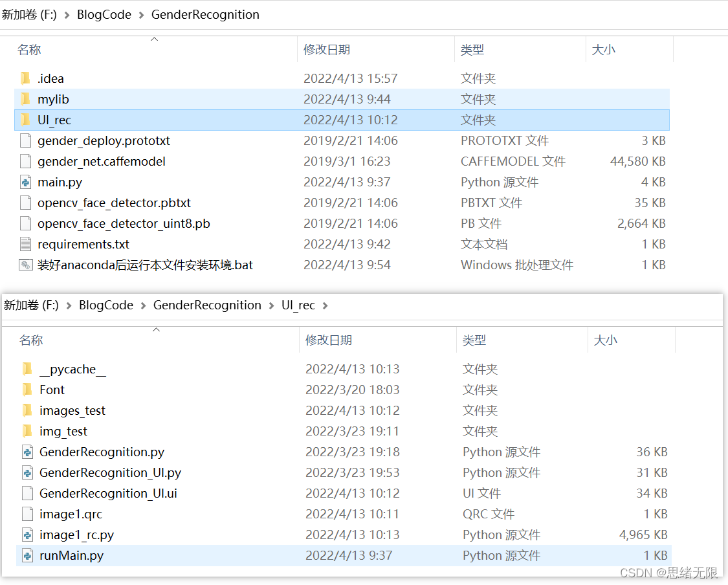Sort by 大小 column in lower window
Image resolution: width=728 pixels, height=585 pixels.
(606, 340)
